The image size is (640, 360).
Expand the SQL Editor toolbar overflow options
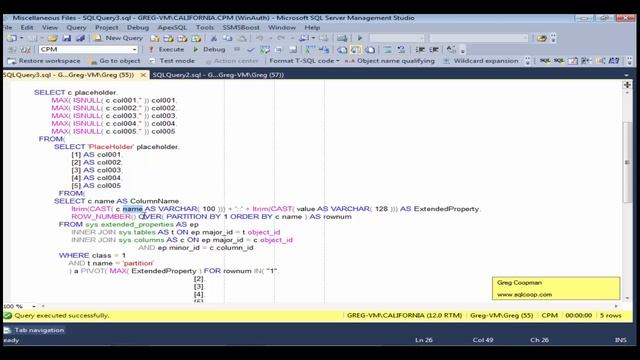pyautogui.click(x=462, y=51)
